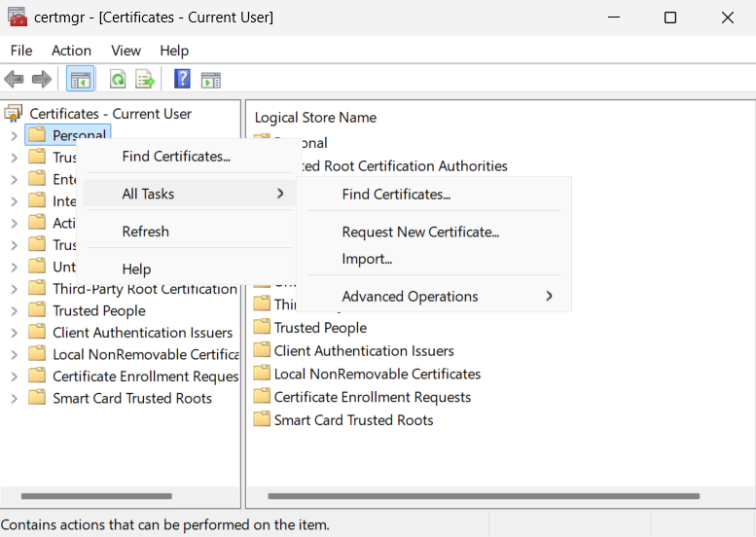The image size is (756, 537).
Task: Select Local NonRemovable Certificates in right pane
Action: [x=378, y=375]
